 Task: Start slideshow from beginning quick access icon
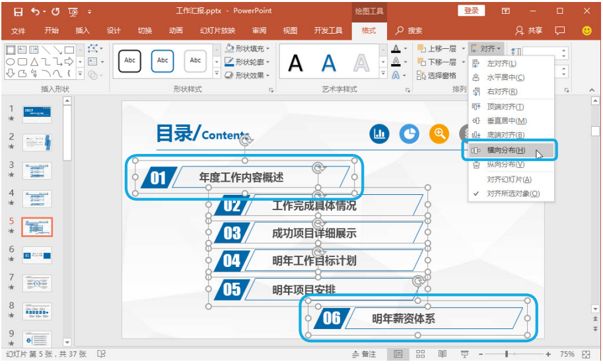tap(73, 13)
